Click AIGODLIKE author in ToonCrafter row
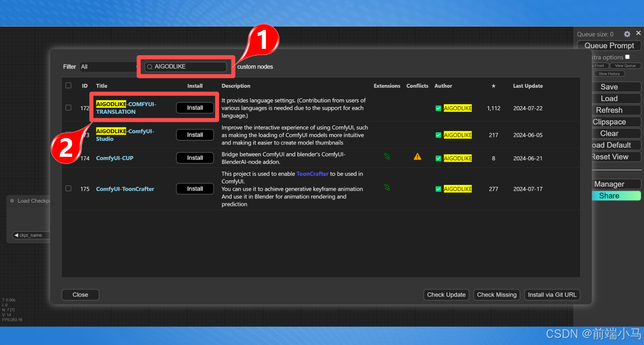The height and width of the screenshot is (345, 644). [x=457, y=189]
